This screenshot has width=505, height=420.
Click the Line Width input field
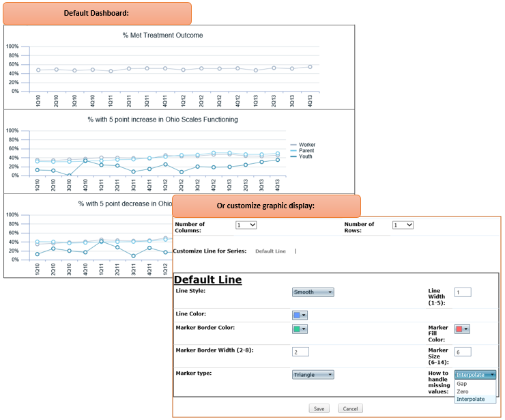[x=463, y=292]
